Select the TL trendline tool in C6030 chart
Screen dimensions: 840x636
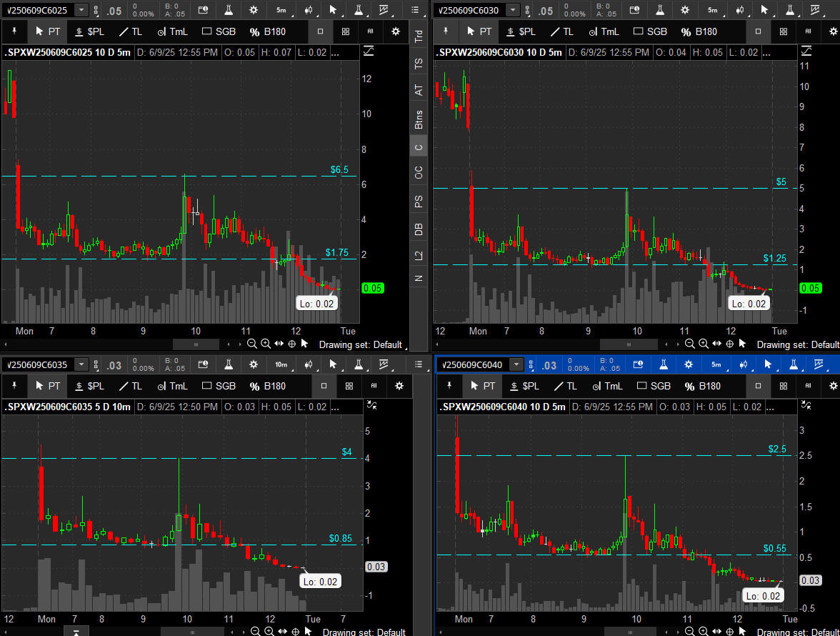(562, 31)
